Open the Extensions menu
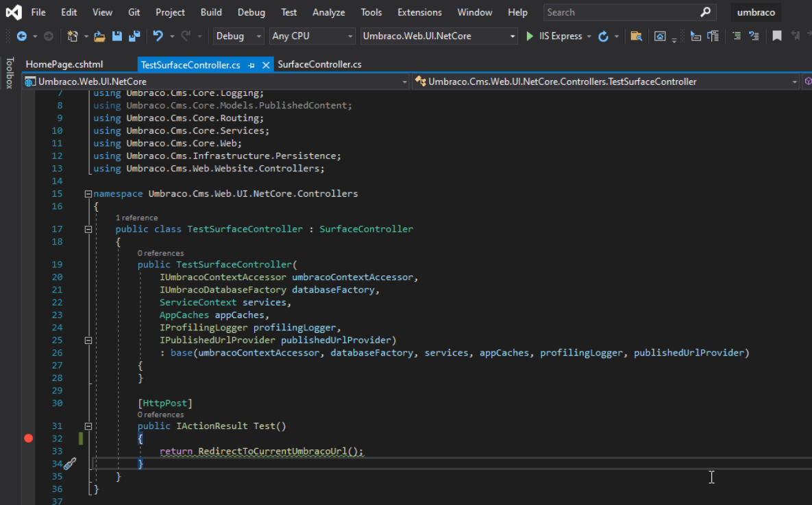Viewport: 812px width, 505px height. pos(419,12)
